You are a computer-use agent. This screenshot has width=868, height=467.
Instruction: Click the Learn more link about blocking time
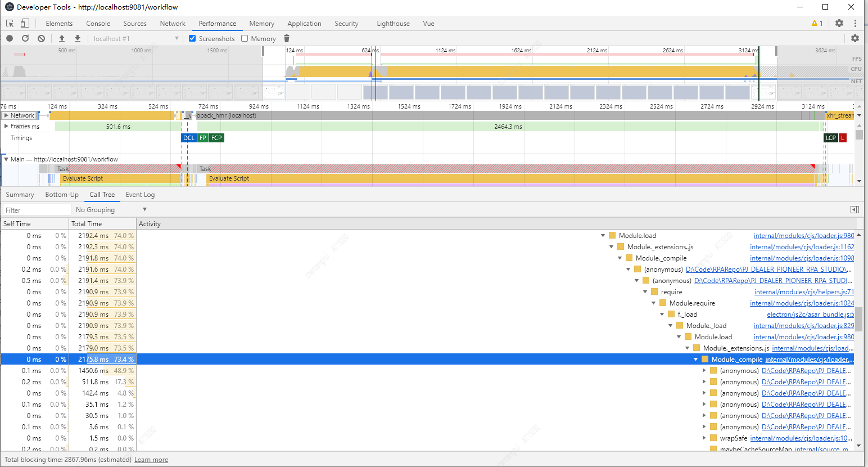click(151, 460)
